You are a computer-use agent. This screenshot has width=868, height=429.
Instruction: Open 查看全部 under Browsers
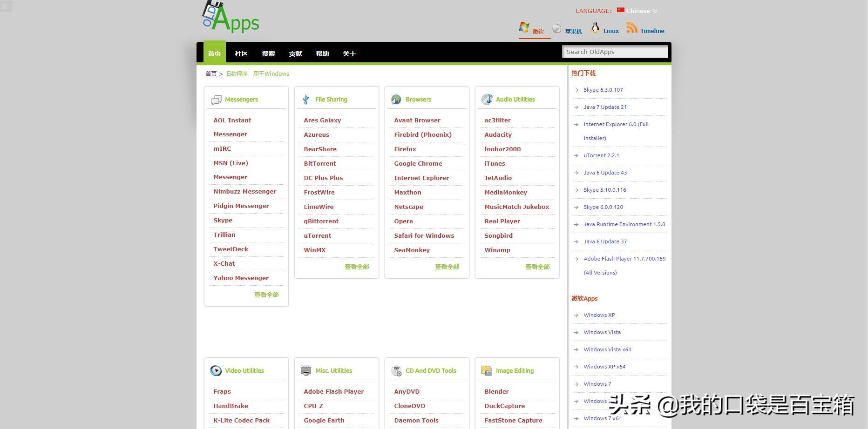[447, 267]
